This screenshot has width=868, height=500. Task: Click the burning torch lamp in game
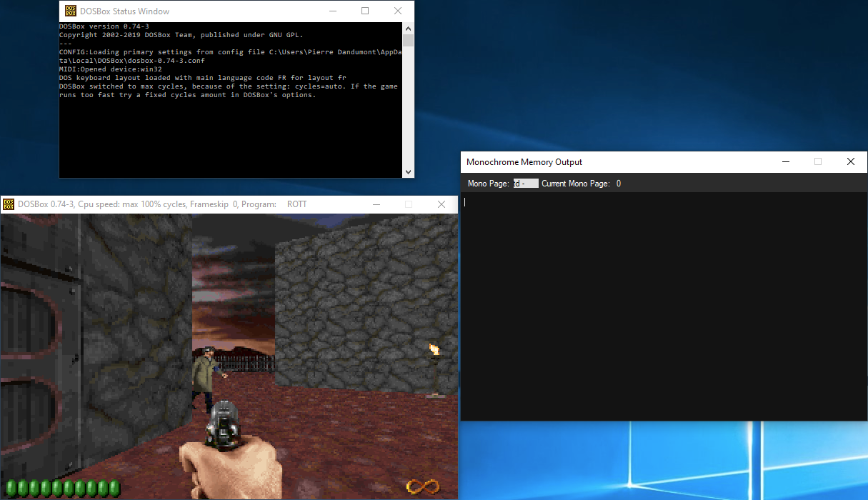coord(434,370)
